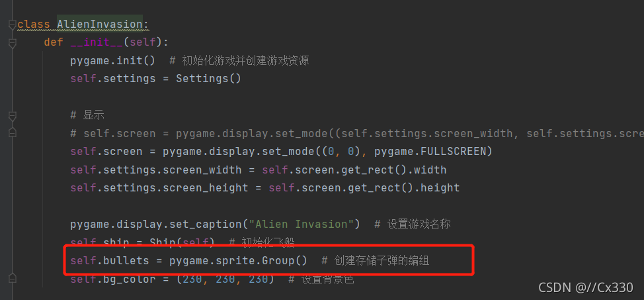644x300 pixels.
Task: Collapse the __init__ method fold marker
Action: click(x=13, y=43)
